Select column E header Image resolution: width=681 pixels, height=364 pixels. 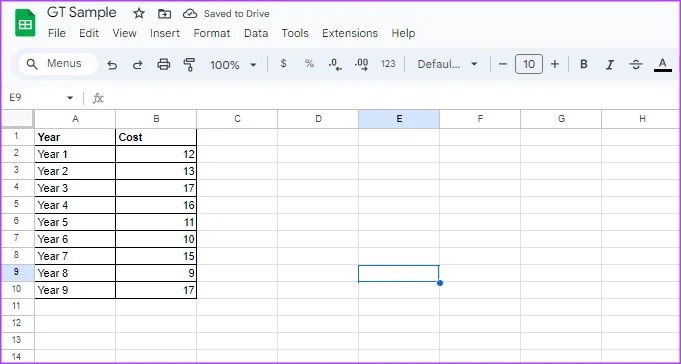(399, 119)
